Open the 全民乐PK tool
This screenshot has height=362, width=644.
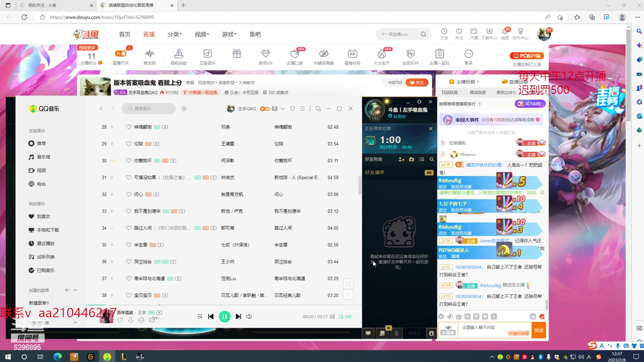click(411, 57)
